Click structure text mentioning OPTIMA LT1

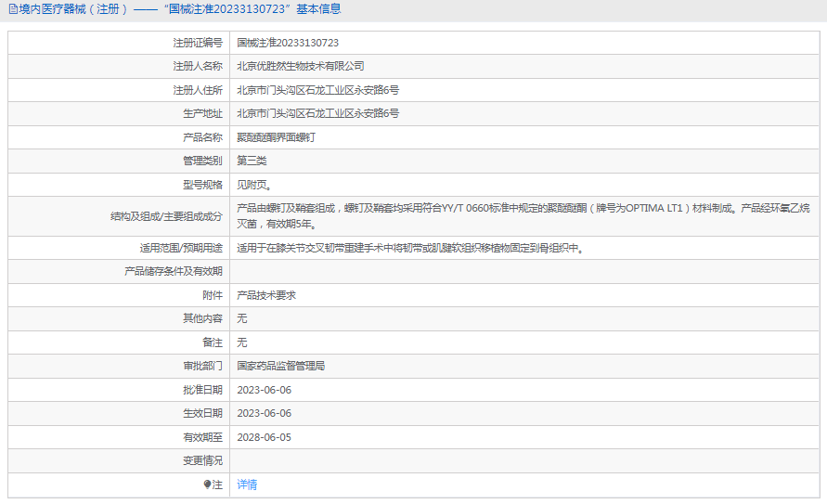tap(523, 216)
